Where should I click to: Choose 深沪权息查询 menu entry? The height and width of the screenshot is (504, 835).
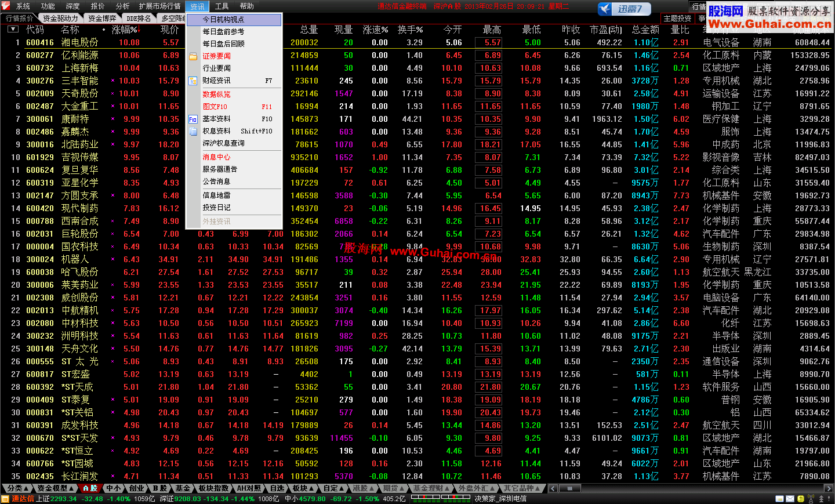[234, 143]
